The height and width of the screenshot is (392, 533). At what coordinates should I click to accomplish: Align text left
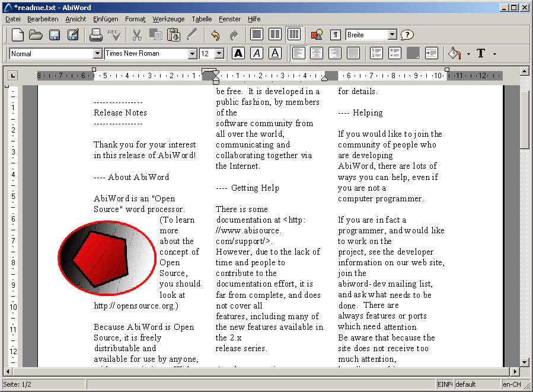(x=298, y=53)
